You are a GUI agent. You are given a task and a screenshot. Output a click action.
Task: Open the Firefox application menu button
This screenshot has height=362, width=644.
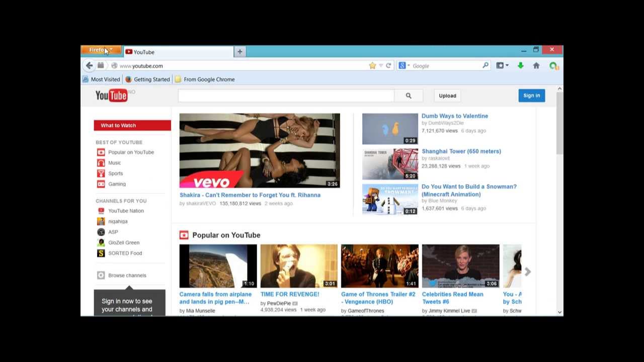pos(101,50)
